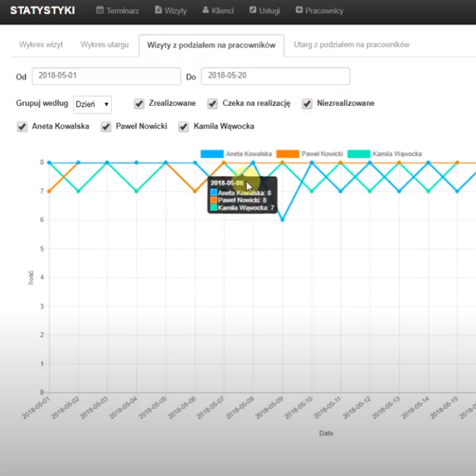The height and width of the screenshot is (476, 476).
Task: Select Utarg z podziałem na pracowników tab
Action: coord(351,45)
